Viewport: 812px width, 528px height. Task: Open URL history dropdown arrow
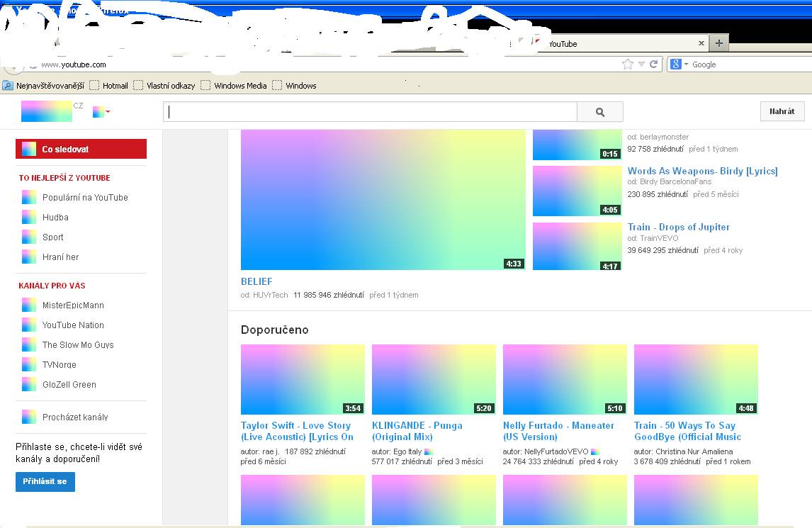coord(641,64)
